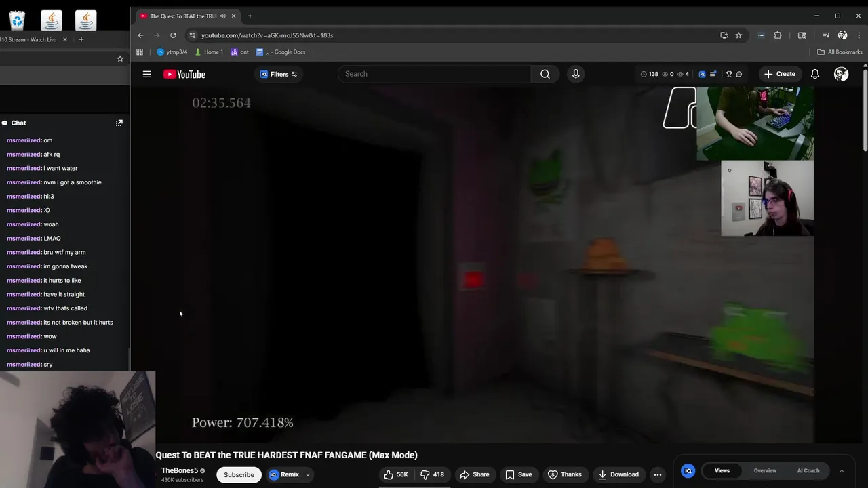This screenshot has width=868, height=488.
Task: Click the magnifier search submit button
Action: (x=545, y=74)
